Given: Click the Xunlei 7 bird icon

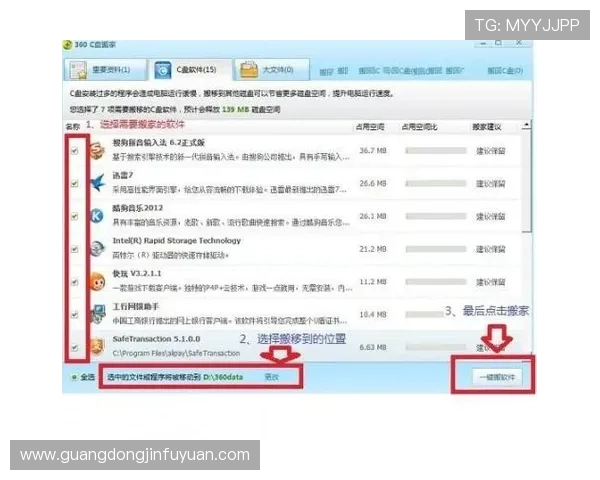Looking at the screenshot, I should [98, 183].
